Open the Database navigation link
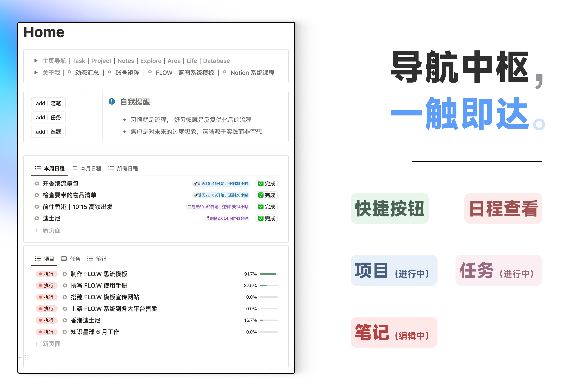Image resolution: width=588 pixels, height=389 pixels. point(216,61)
